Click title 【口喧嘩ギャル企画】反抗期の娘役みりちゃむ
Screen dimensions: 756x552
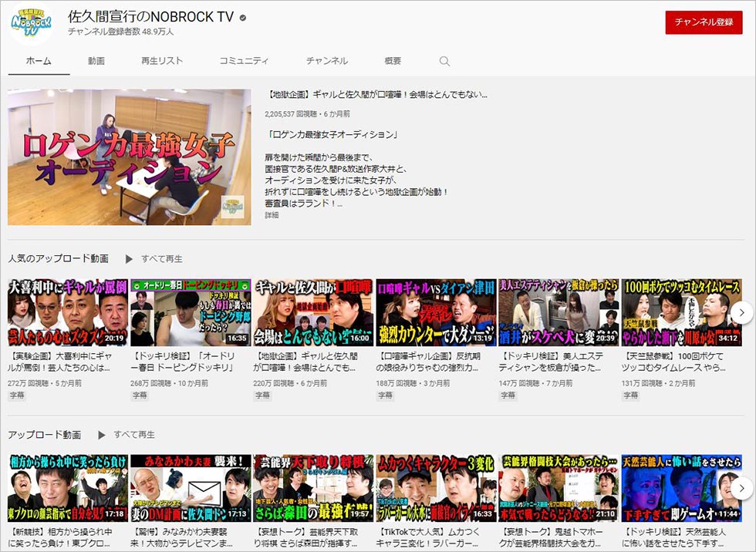429,362
